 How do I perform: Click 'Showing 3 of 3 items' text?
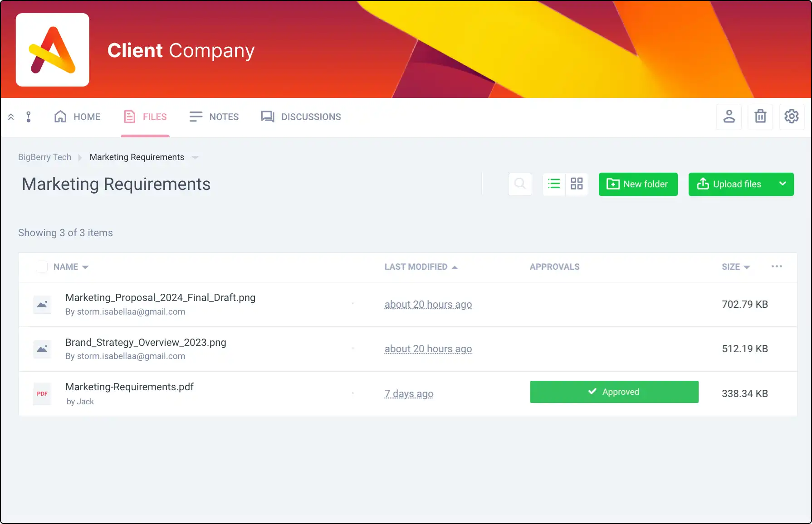coord(65,233)
